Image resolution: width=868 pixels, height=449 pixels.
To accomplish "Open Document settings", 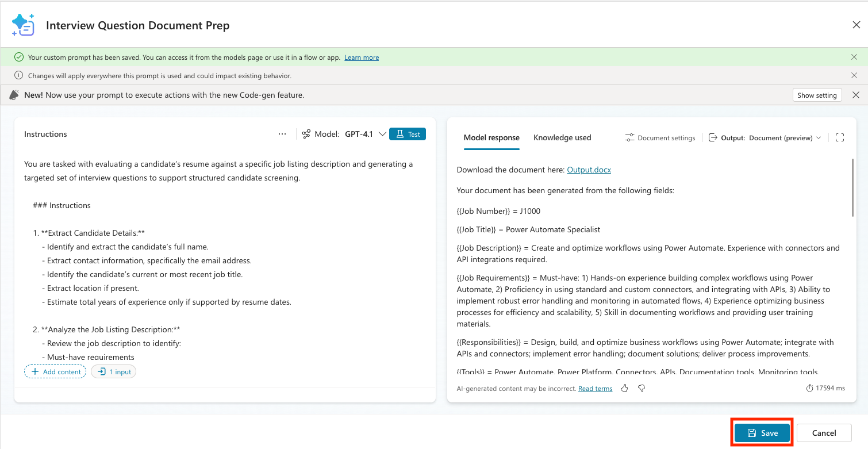I will pyautogui.click(x=660, y=138).
